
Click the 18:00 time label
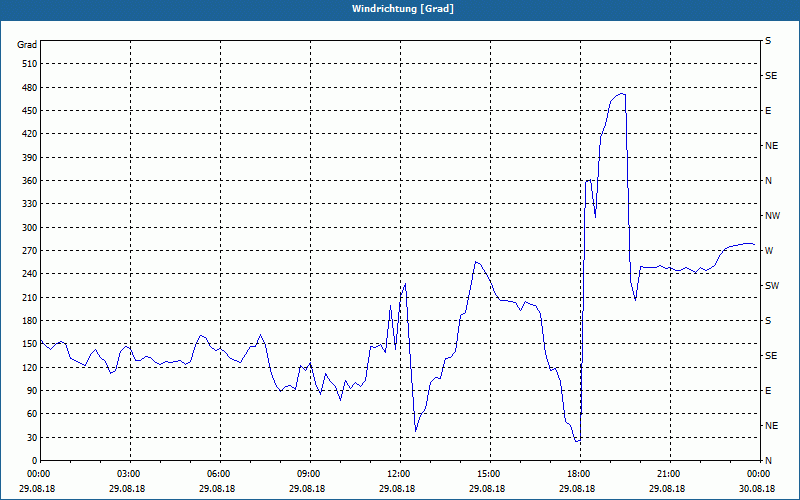580,473
